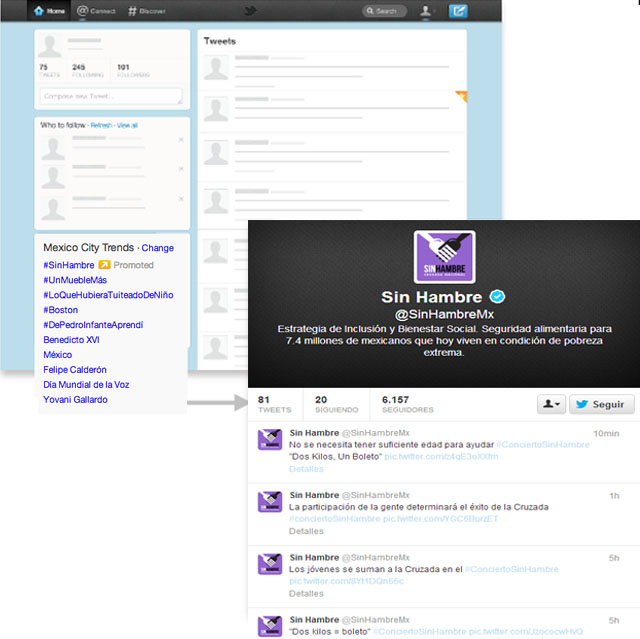Refresh the Who to follow list
Image resolution: width=640 pixels, height=639 pixels.
tap(101, 125)
